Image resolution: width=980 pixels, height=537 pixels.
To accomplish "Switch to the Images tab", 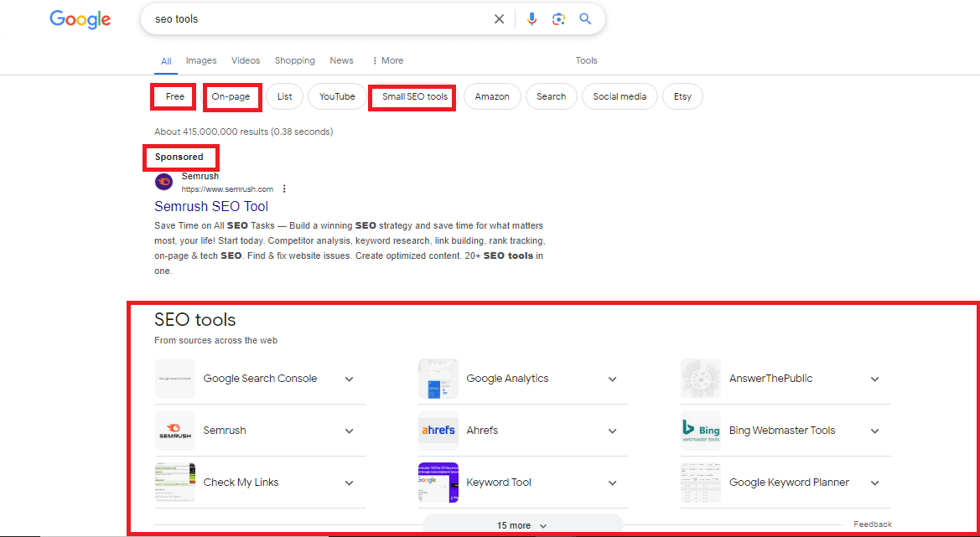I will (201, 60).
